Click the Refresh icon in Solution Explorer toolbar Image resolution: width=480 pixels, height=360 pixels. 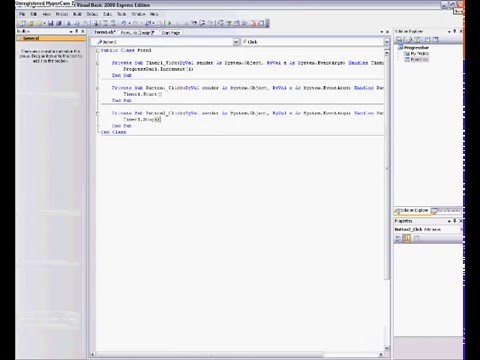point(417,40)
